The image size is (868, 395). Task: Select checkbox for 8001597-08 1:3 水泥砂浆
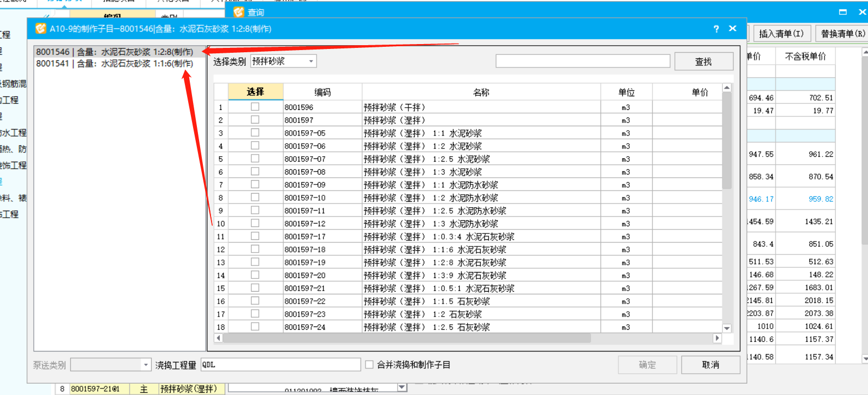pyautogui.click(x=255, y=171)
